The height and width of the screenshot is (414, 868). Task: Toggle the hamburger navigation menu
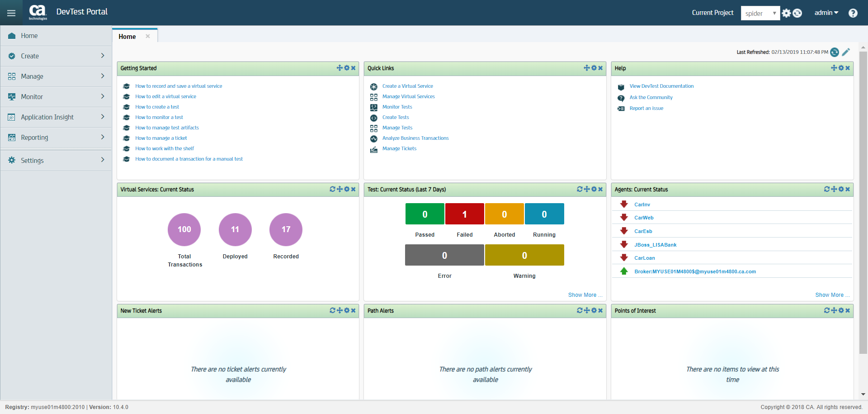[x=11, y=13]
